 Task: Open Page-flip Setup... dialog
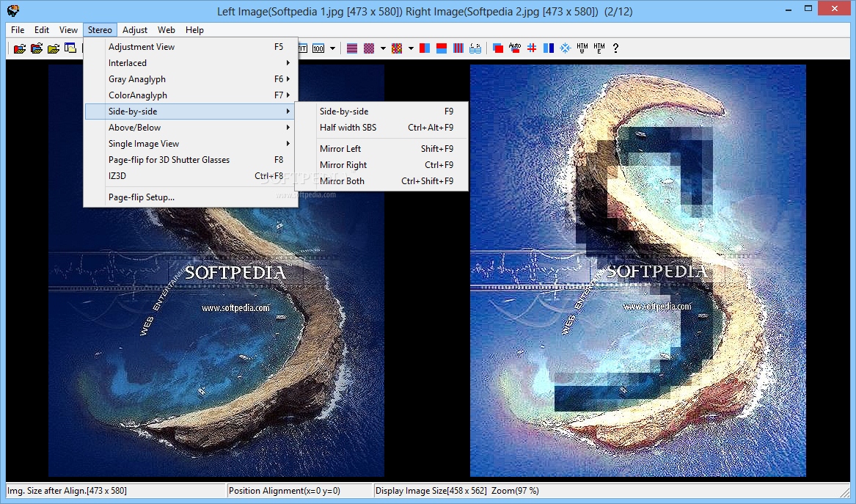click(190, 197)
